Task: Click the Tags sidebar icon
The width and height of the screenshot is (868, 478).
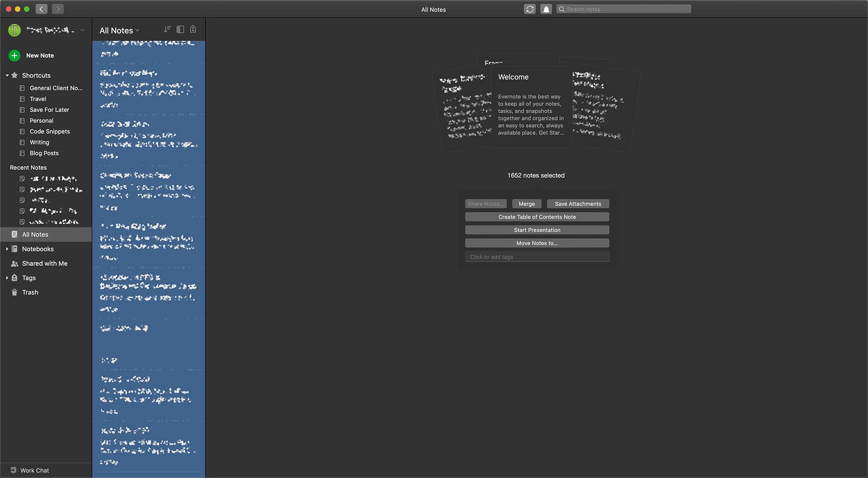Action: (x=14, y=278)
